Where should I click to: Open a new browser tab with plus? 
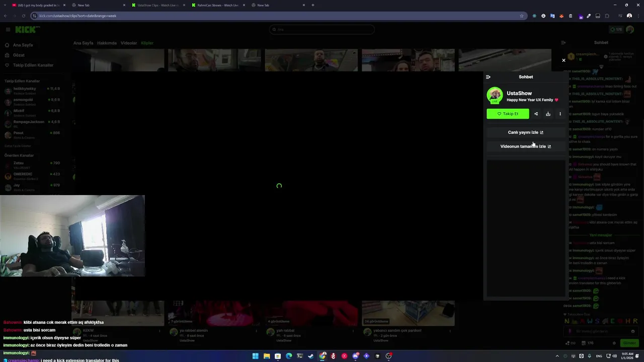(x=313, y=5)
